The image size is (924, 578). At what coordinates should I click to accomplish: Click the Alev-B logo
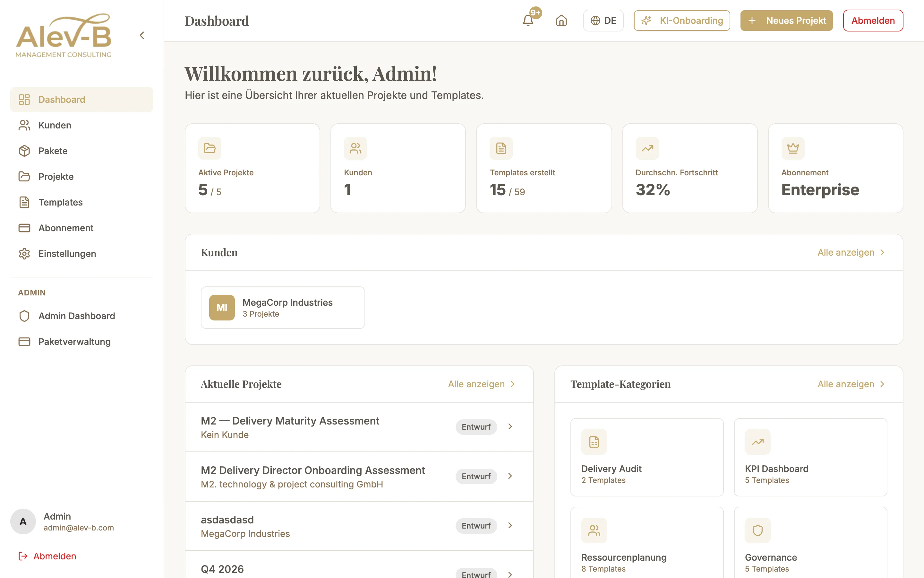(x=64, y=36)
